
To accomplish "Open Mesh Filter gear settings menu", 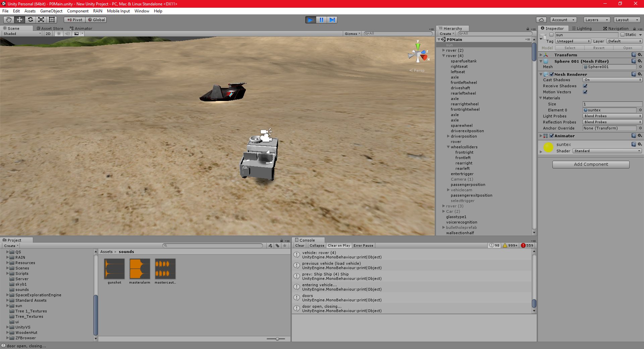I will click(640, 61).
